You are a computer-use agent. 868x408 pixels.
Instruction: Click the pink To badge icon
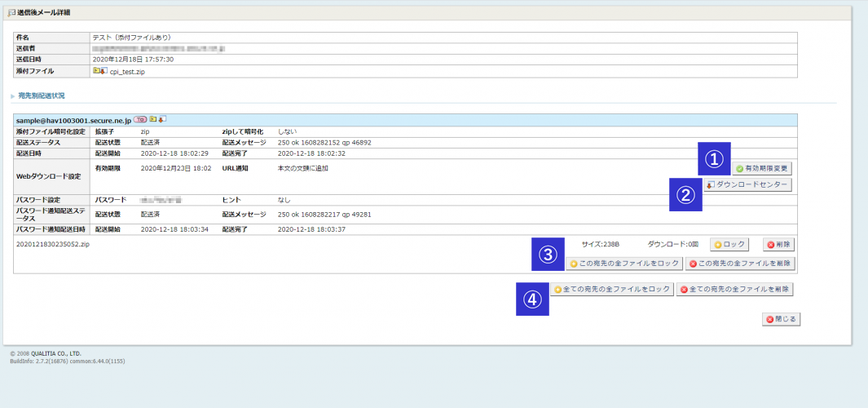(140, 119)
